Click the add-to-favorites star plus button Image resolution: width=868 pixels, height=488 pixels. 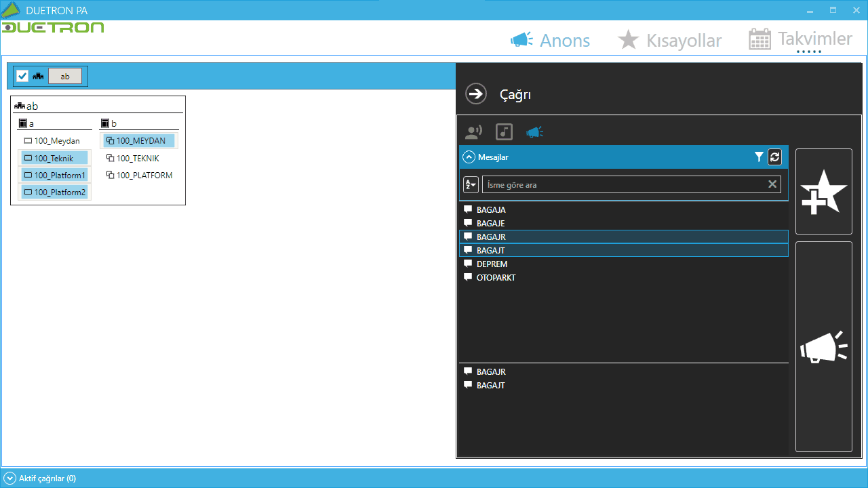click(x=823, y=192)
